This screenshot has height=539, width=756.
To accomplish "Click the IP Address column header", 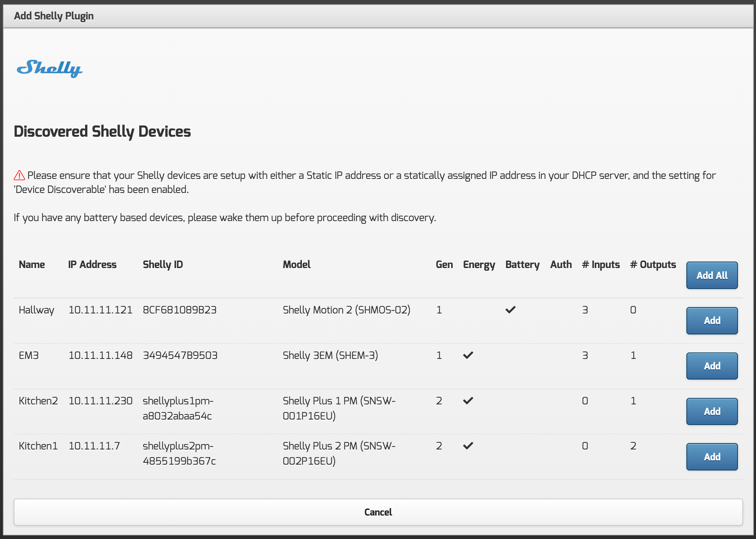I will [x=92, y=264].
